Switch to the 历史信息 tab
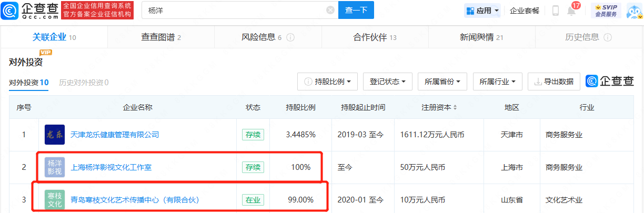The image size is (644, 213). [588, 37]
